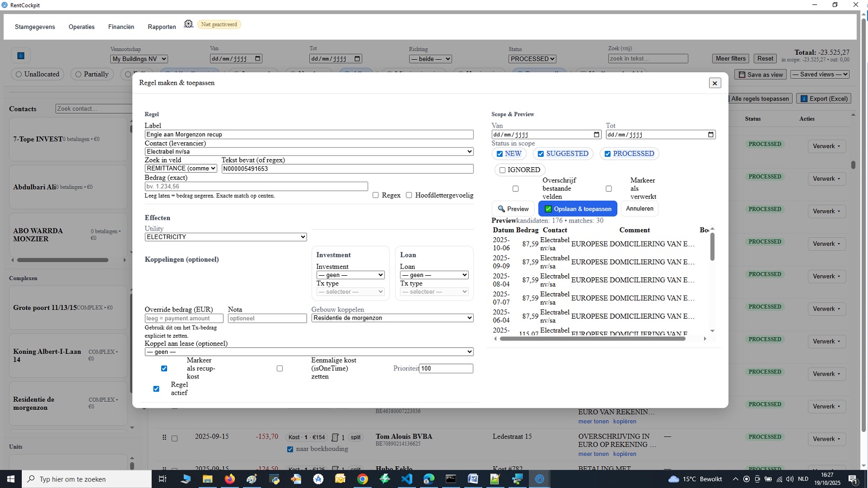
Task: Tick the Regex checkbox
Action: (375, 195)
